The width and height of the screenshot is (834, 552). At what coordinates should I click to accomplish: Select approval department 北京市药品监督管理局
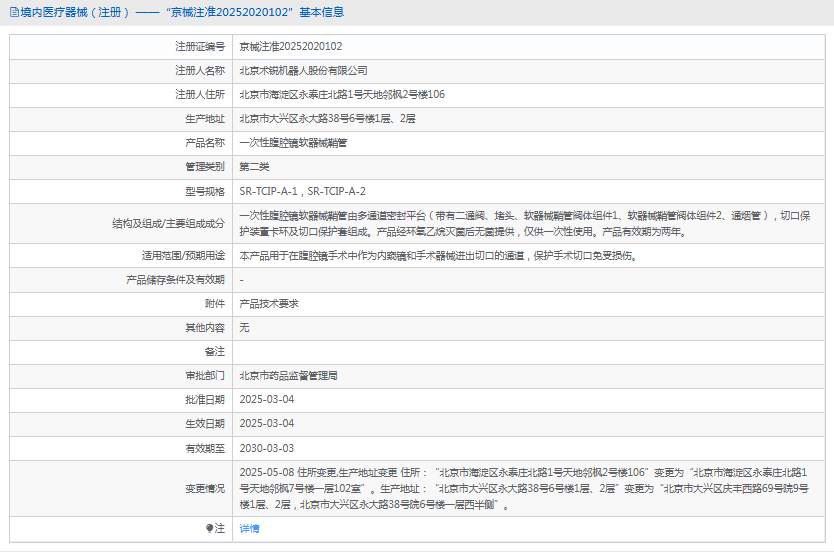point(288,376)
